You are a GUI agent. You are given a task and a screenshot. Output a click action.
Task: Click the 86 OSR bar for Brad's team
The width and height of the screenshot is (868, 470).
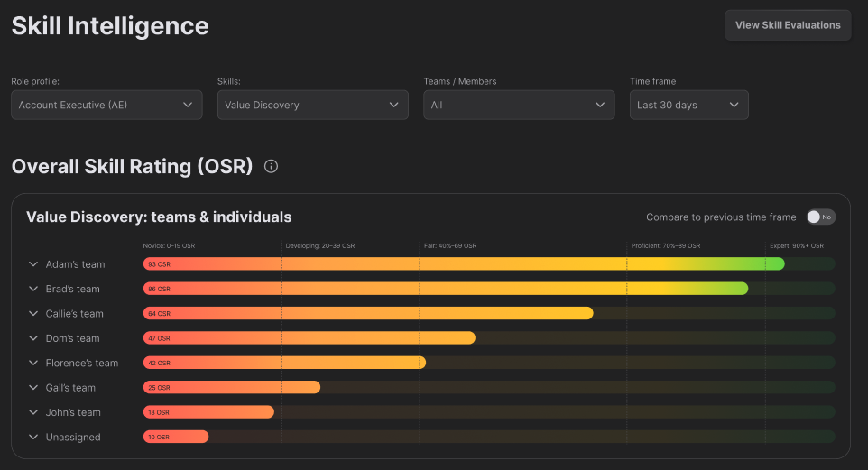coord(446,289)
